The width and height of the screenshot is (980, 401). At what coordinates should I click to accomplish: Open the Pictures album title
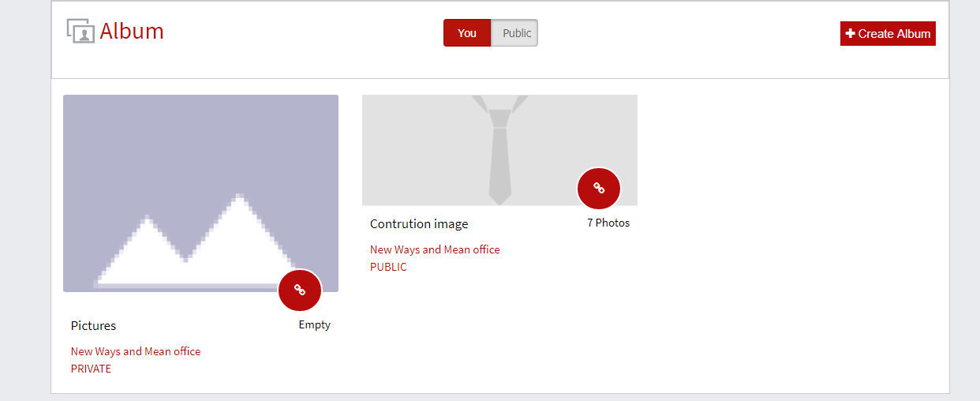[93, 325]
